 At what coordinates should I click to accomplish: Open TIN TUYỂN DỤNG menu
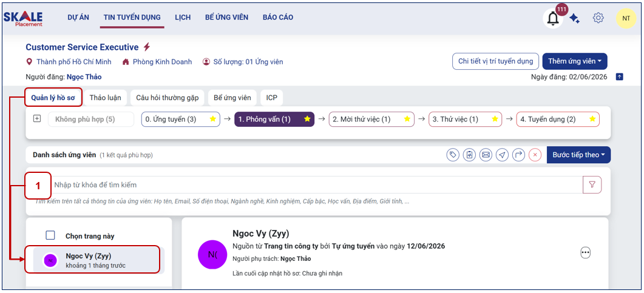[x=132, y=17]
